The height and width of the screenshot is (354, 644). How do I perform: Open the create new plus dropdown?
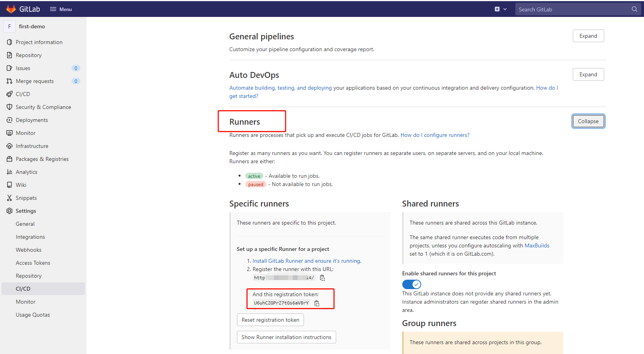[x=500, y=9]
